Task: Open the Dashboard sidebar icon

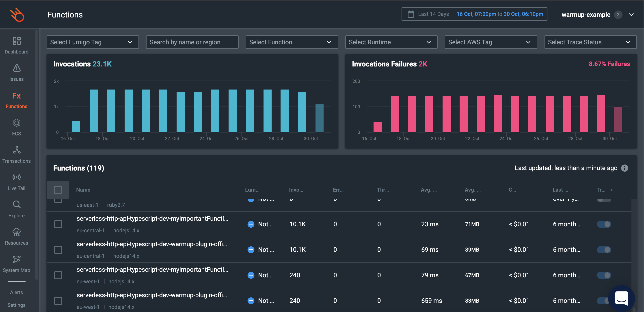Action: (17, 41)
